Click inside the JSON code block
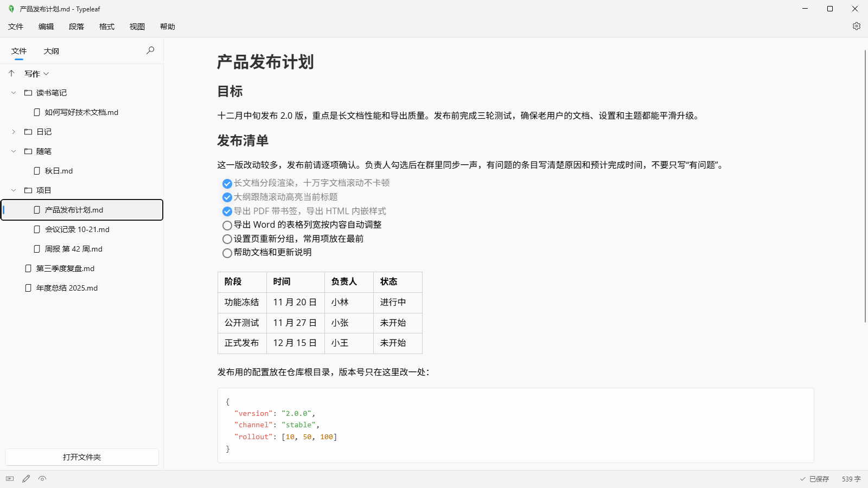Screen dimensions: 868x488 (515, 425)
